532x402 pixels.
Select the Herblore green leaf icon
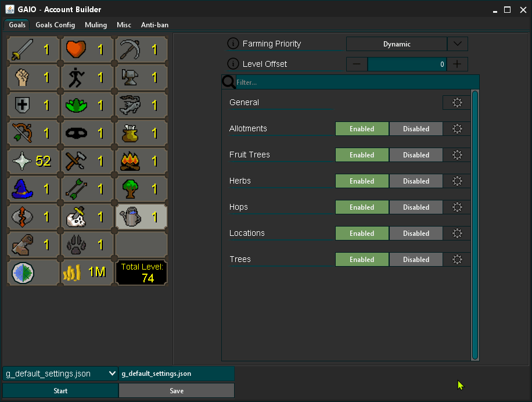coord(76,106)
